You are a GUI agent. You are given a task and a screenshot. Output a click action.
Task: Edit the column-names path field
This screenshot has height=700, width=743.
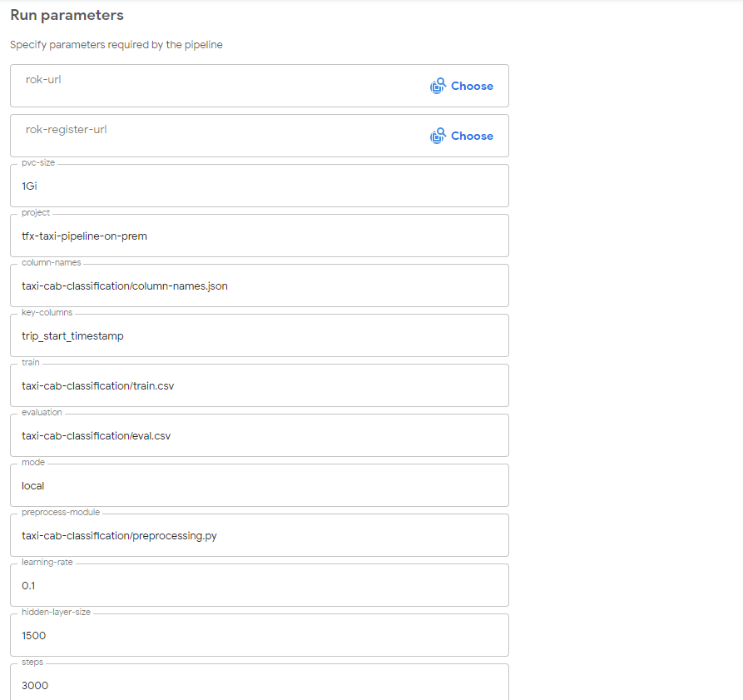click(260, 285)
